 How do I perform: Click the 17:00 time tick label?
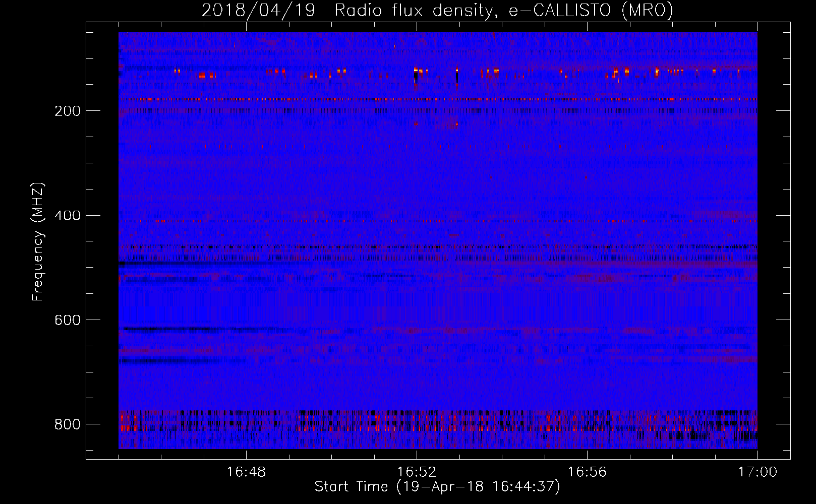757,472
